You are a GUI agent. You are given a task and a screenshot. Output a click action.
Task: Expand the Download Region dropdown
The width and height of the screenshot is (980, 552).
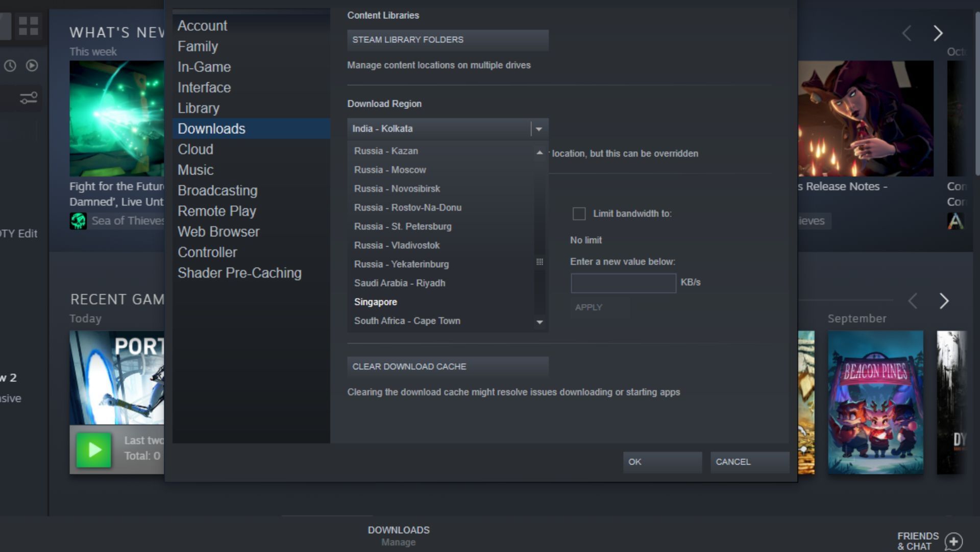(539, 129)
